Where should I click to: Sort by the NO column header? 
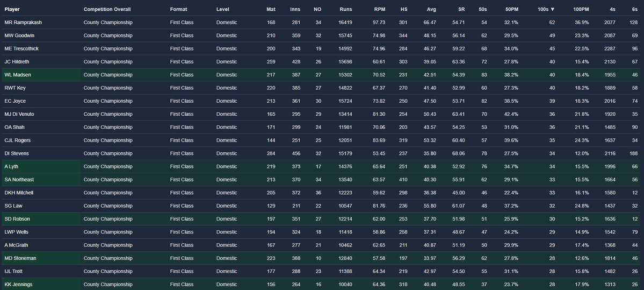(317, 9)
